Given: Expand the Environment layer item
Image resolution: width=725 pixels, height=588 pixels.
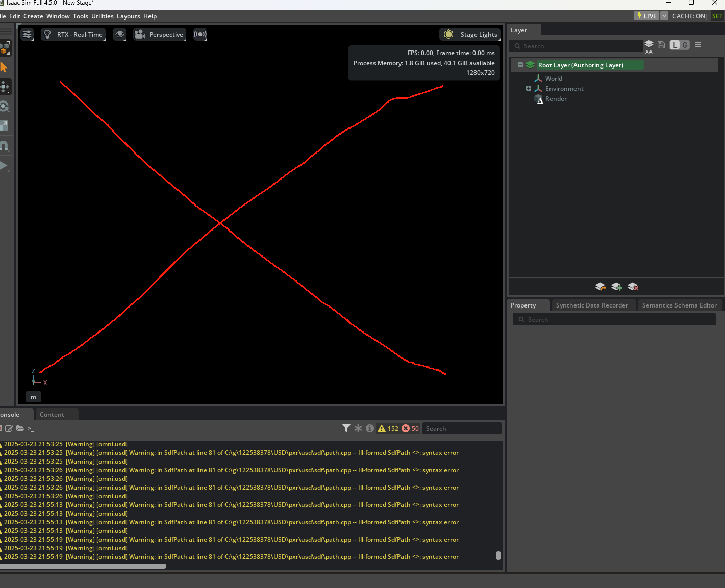Looking at the screenshot, I should tap(529, 88).
